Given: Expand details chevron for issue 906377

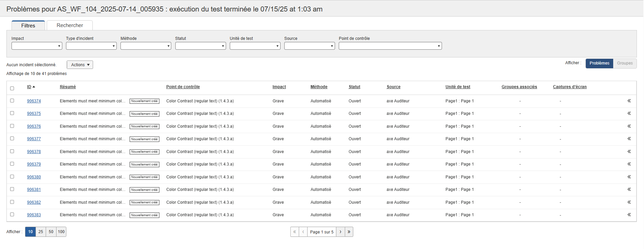Looking at the screenshot, I should point(629,139).
